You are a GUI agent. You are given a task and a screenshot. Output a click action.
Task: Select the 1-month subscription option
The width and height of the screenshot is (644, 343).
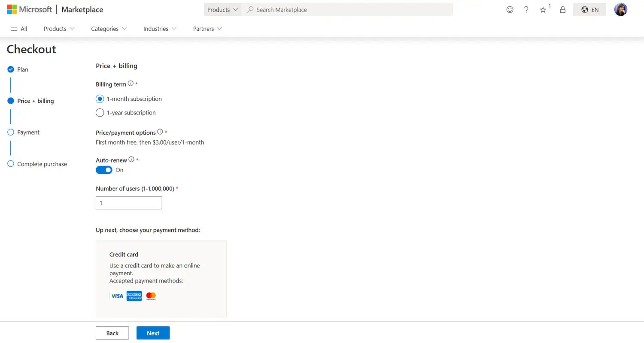pos(100,99)
